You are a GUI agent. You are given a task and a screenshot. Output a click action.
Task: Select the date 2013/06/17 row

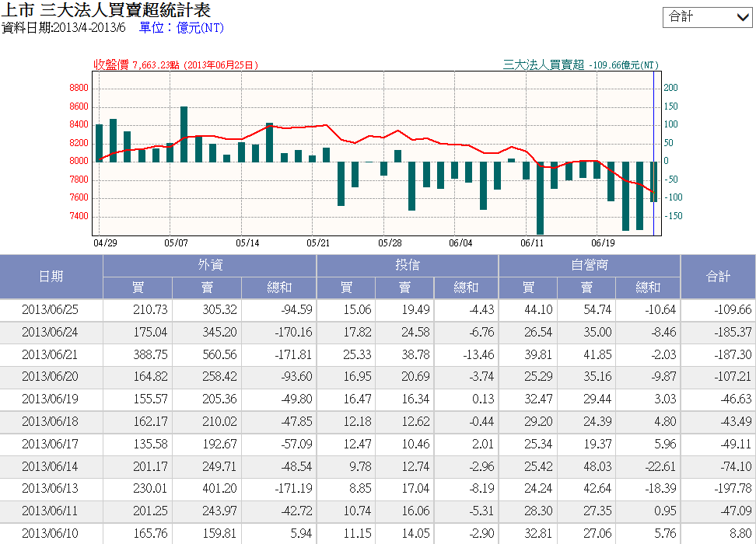[378, 445]
